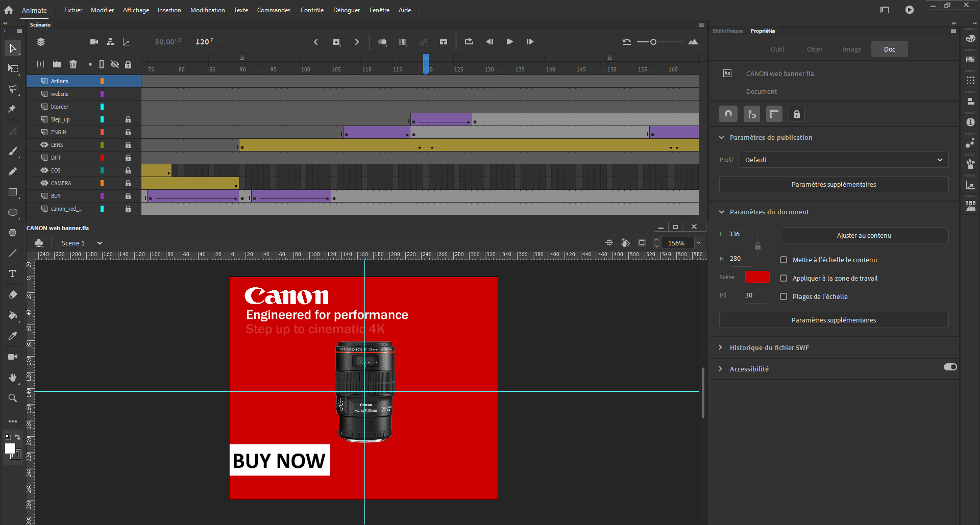Expand the Accessibilité section
The height and width of the screenshot is (525, 980).
(x=721, y=369)
